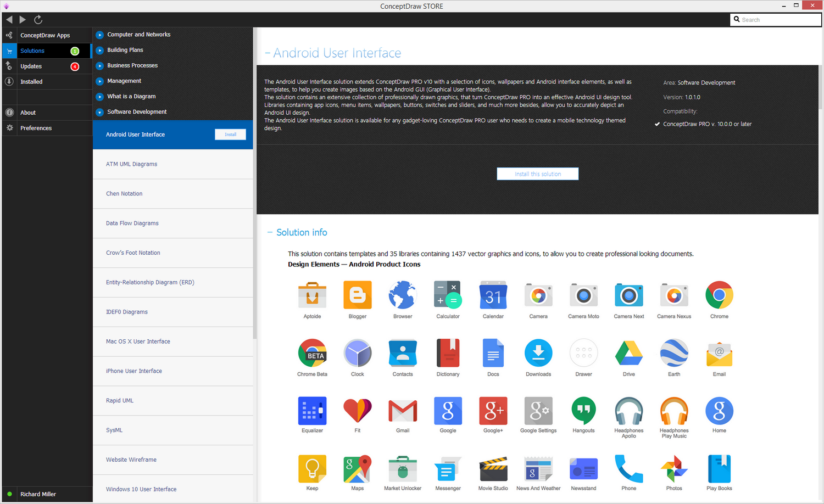Open Windows 10 User Interface solution
824x504 pixels.
click(172, 489)
